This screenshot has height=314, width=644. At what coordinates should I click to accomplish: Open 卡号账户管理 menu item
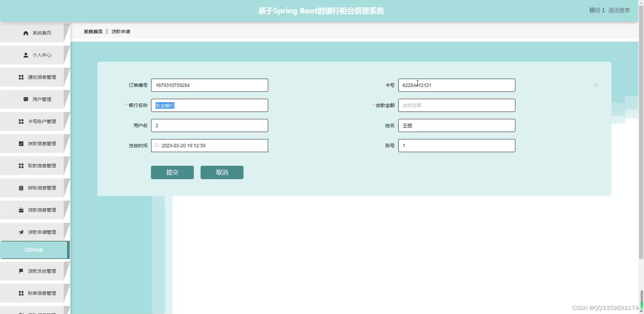(x=35, y=121)
